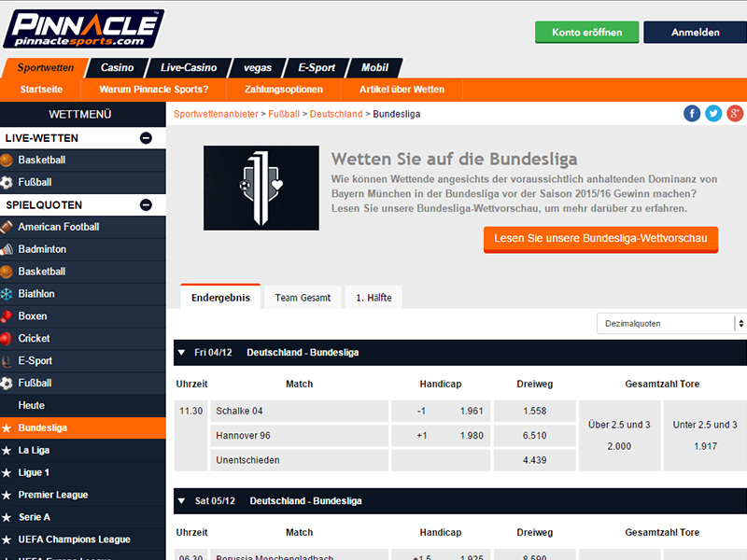Image resolution: width=747 pixels, height=560 pixels.
Task: Switch to the Live-Casino tab
Action: click(189, 67)
